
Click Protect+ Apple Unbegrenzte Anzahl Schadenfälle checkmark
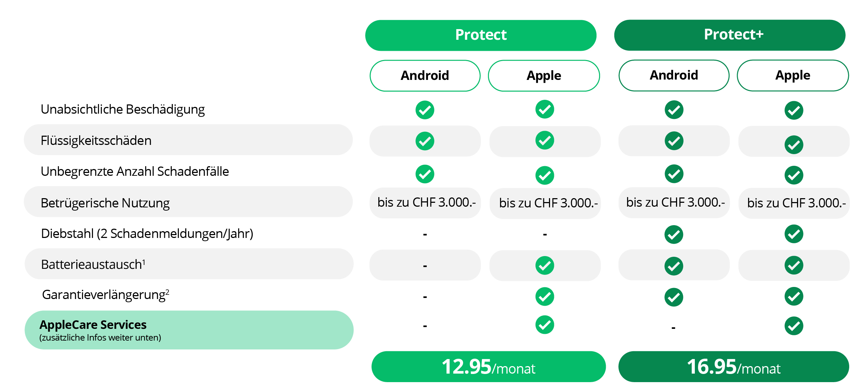pyautogui.click(x=794, y=175)
